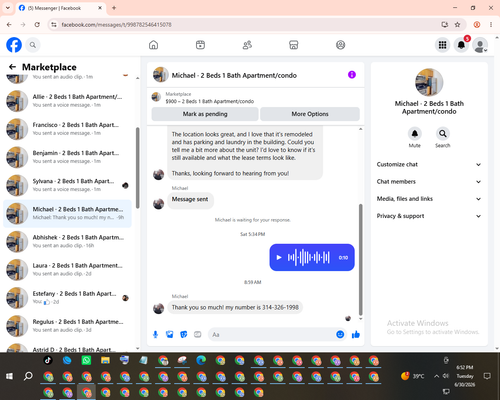Select Michael's highlighted conversation row

(67, 213)
